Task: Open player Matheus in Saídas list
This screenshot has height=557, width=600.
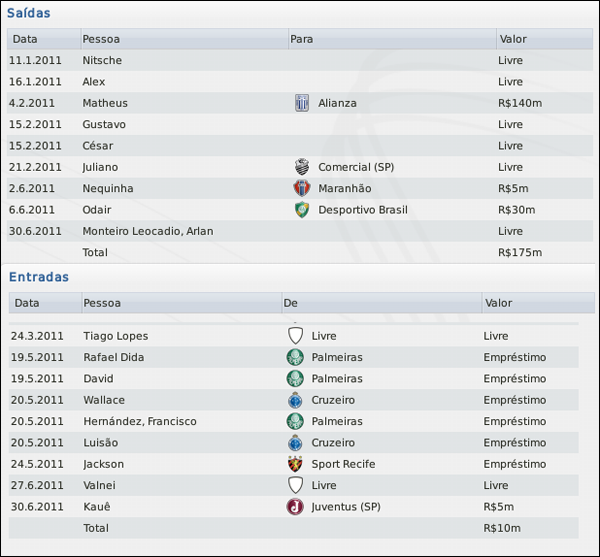Action: pyautogui.click(x=105, y=103)
